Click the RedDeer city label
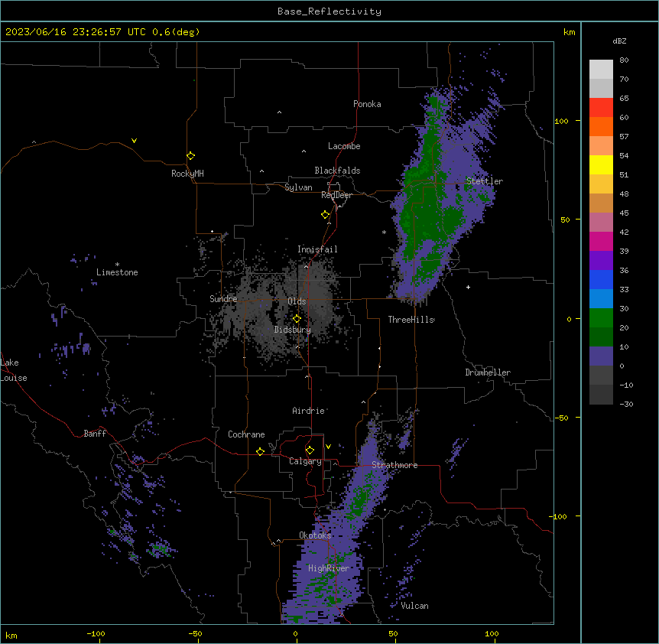Image resolution: width=659 pixels, height=644 pixels. (x=336, y=195)
